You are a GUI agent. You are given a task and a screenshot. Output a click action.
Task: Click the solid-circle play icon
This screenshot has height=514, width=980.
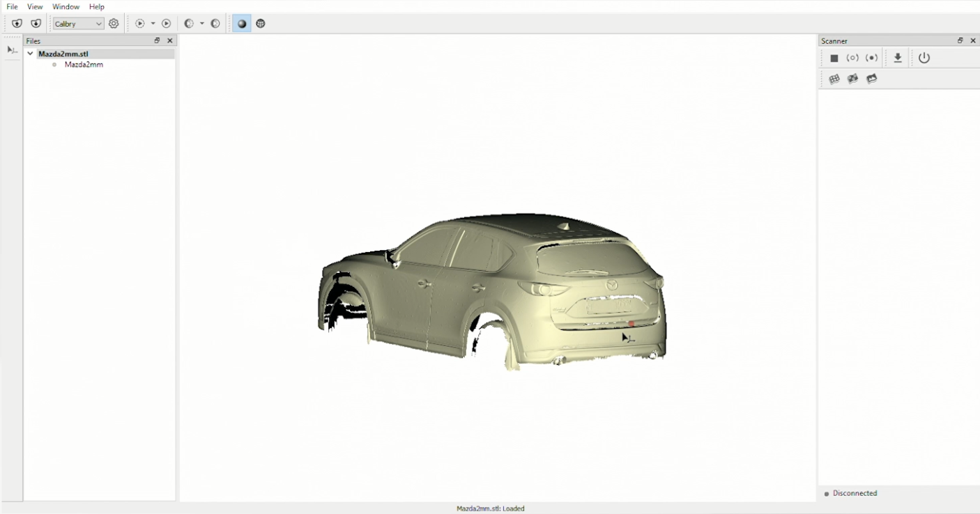tap(167, 24)
